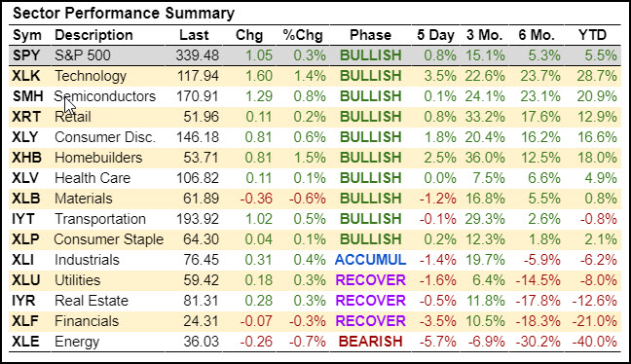
Task: Sort by Phase column header
Action: [x=370, y=35]
